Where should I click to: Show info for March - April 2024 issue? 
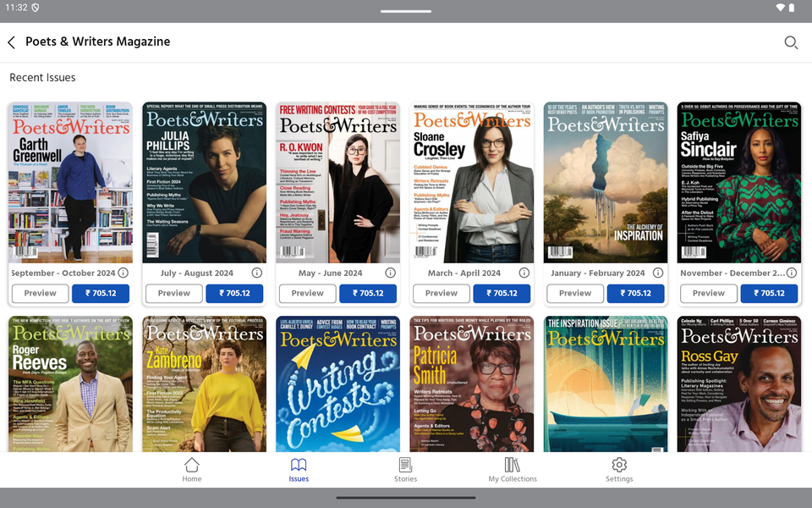point(524,273)
